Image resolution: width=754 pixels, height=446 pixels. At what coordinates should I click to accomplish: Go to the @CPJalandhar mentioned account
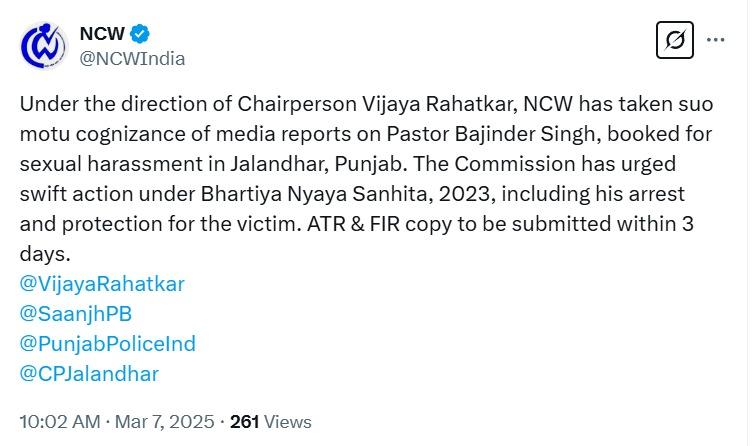pos(89,373)
